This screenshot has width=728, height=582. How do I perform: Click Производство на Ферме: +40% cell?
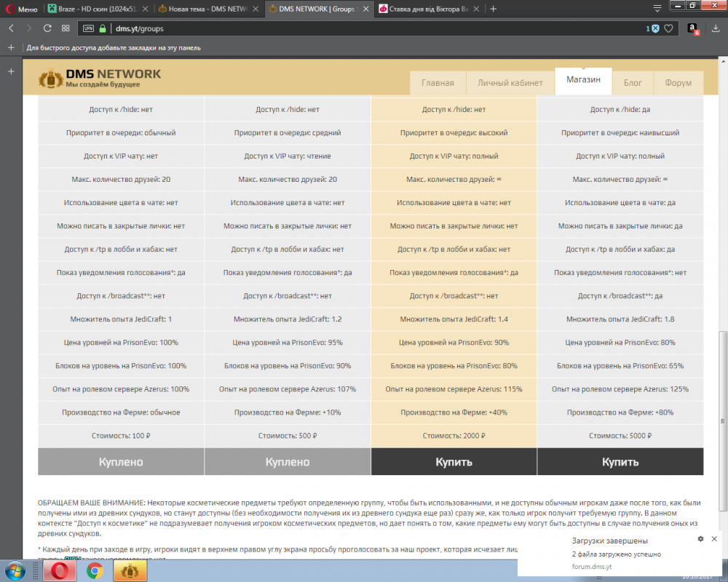point(454,412)
